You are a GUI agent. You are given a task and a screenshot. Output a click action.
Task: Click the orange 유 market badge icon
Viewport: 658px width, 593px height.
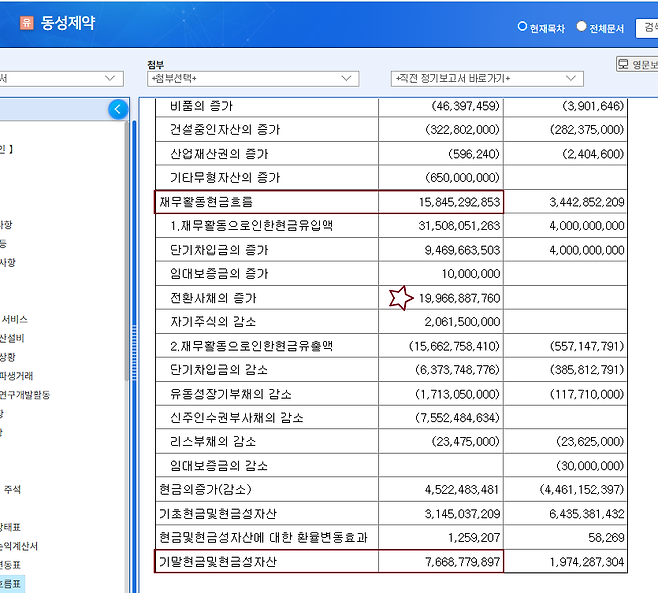(x=26, y=23)
